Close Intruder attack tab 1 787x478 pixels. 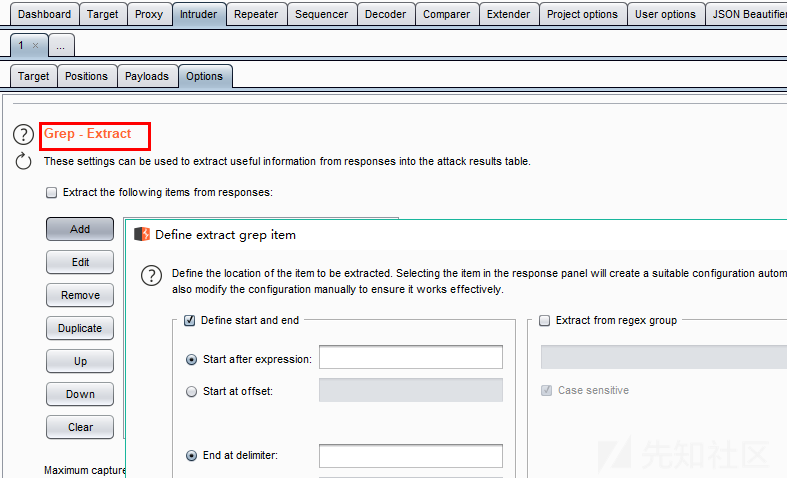pyautogui.click(x=36, y=46)
